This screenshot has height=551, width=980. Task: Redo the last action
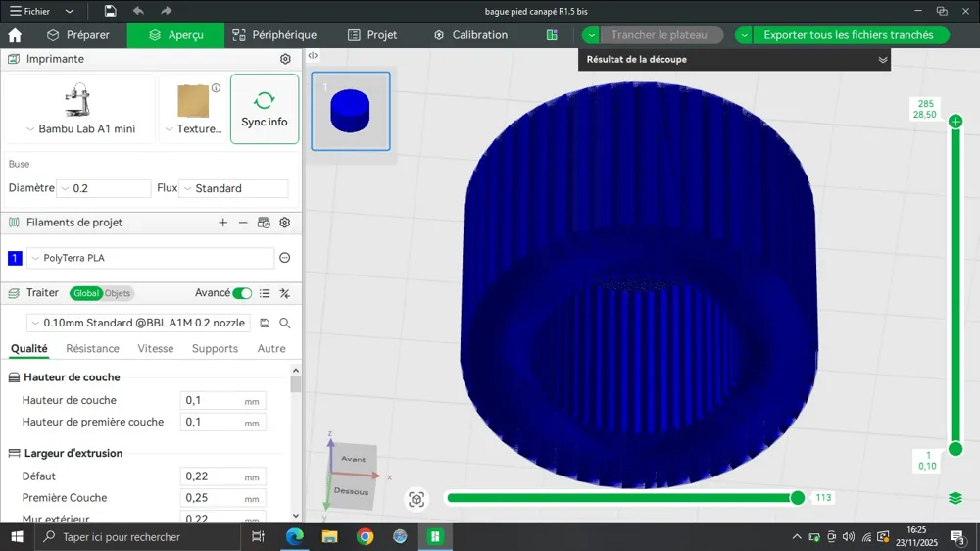click(166, 11)
